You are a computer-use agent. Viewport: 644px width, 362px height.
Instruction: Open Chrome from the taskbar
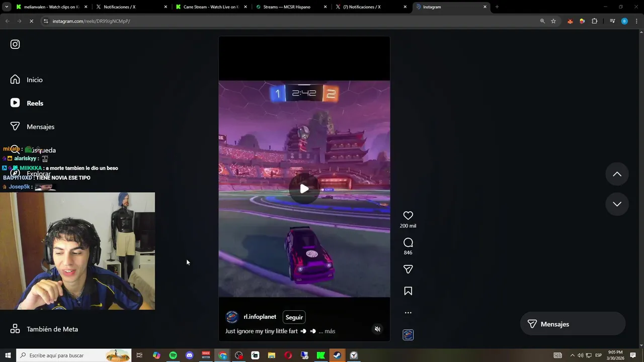pos(222,355)
